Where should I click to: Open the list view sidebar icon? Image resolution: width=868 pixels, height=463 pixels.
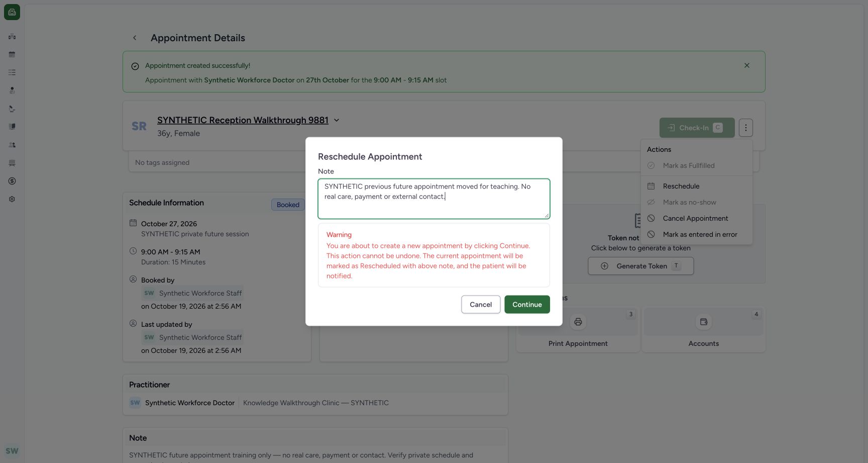coord(12,72)
